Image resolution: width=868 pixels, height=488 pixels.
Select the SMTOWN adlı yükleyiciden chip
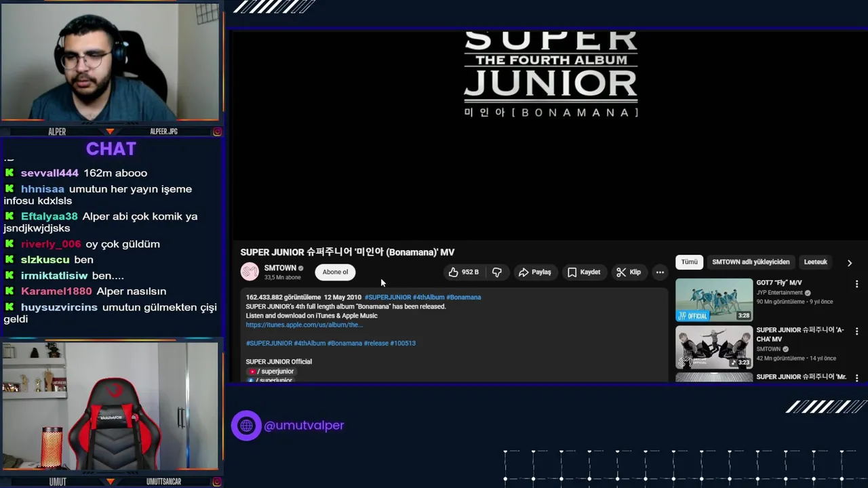point(751,262)
